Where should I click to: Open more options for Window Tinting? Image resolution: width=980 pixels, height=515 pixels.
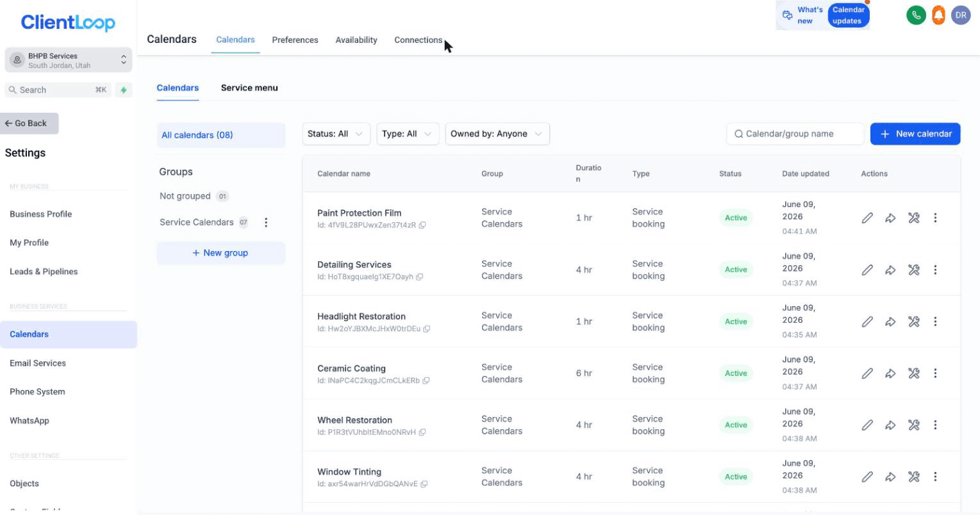coord(935,477)
